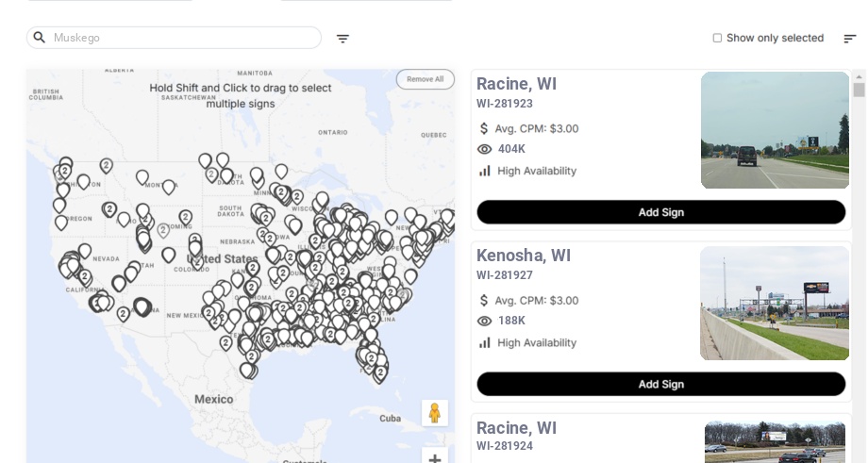Enable the Show only selected checkbox
The width and height of the screenshot is (868, 463).
[x=717, y=38]
